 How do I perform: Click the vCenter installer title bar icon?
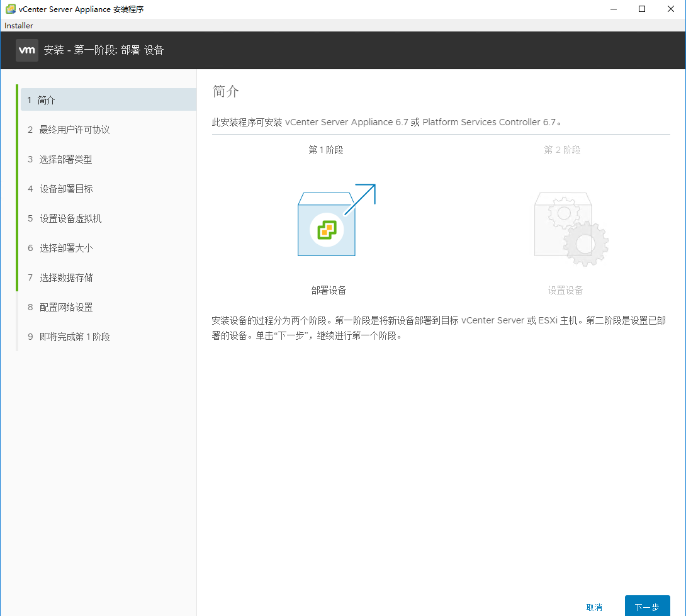pos(11,9)
